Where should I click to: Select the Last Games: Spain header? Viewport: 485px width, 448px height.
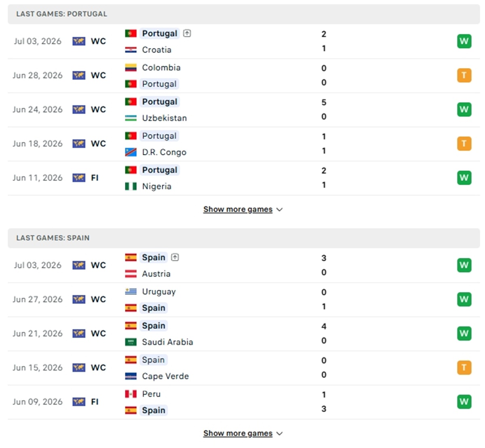(x=244, y=238)
